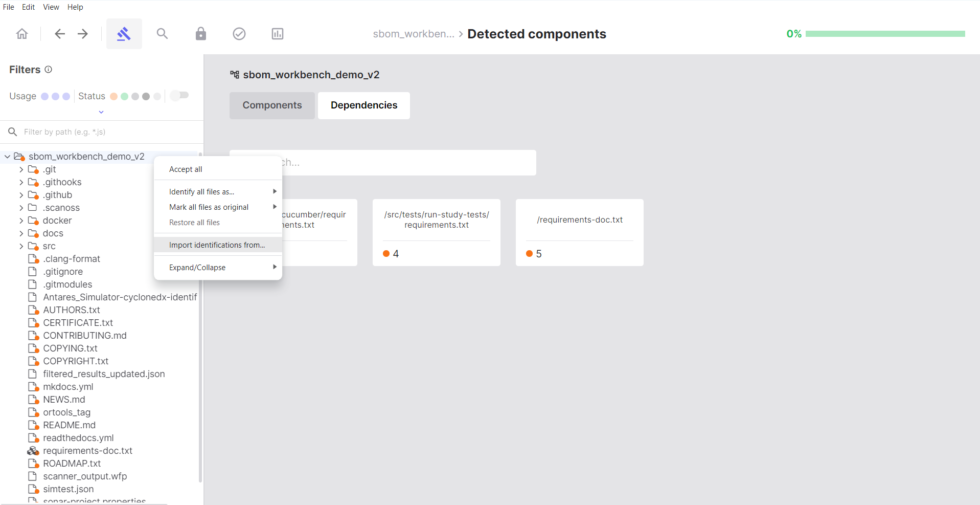Toggle the lightest gray Status dot
This screenshot has height=505, width=980.
tap(157, 96)
